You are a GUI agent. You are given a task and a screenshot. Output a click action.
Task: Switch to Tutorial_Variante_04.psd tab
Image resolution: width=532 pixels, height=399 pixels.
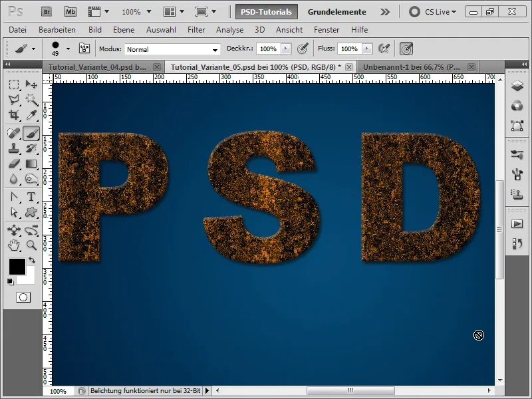pyautogui.click(x=97, y=67)
